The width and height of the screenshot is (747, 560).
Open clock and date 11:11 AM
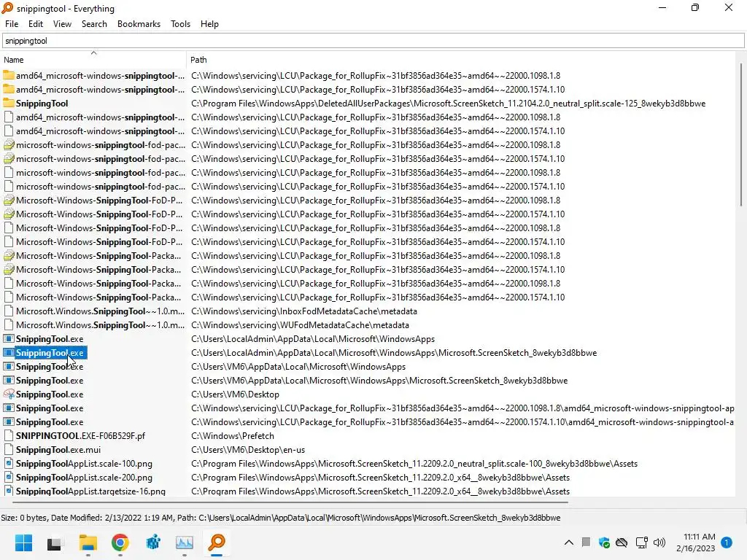tap(695, 542)
